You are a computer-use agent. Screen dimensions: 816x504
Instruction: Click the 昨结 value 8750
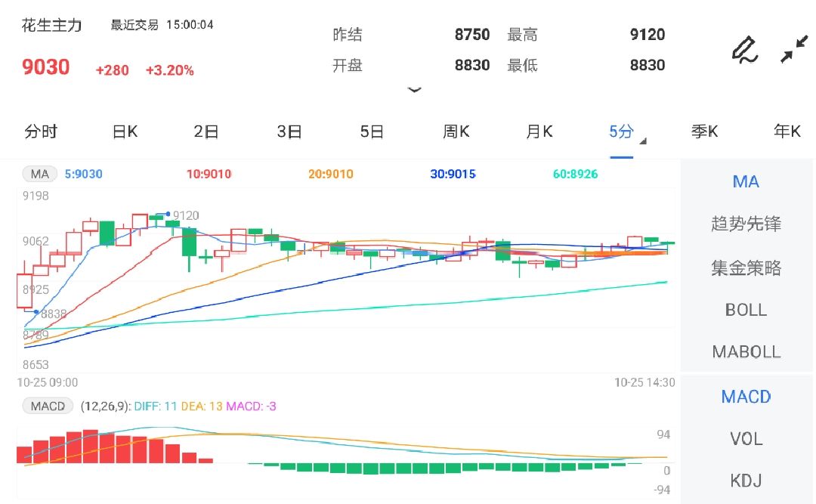pyautogui.click(x=472, y=34)
